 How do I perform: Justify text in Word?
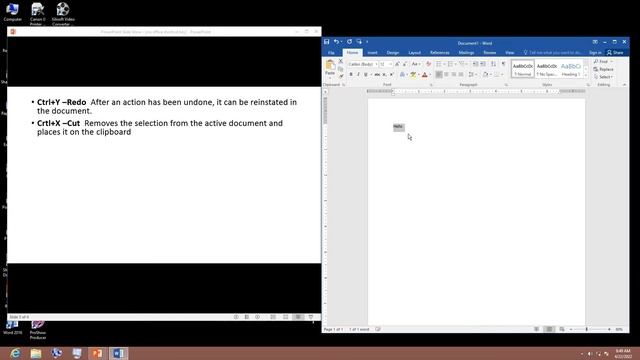click(461, 75)
